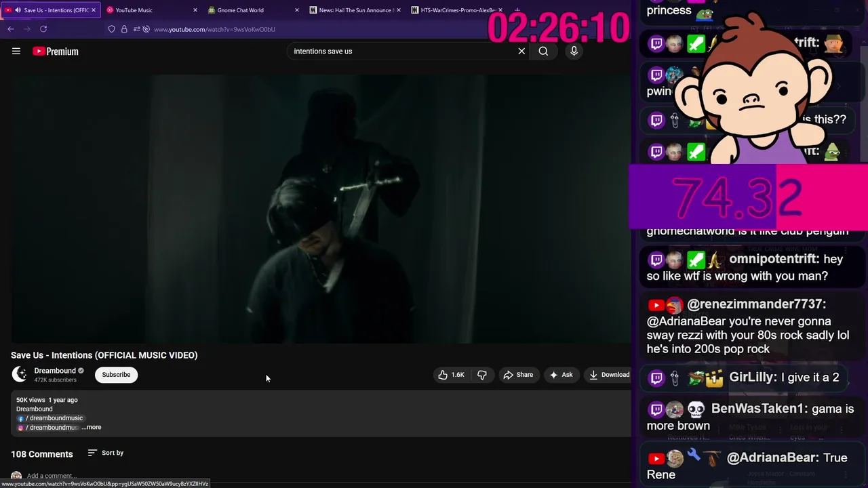Click the video title Save Us - Intentions
The height and width of the screenshot is (488, 868).
(x=104, y=355)
